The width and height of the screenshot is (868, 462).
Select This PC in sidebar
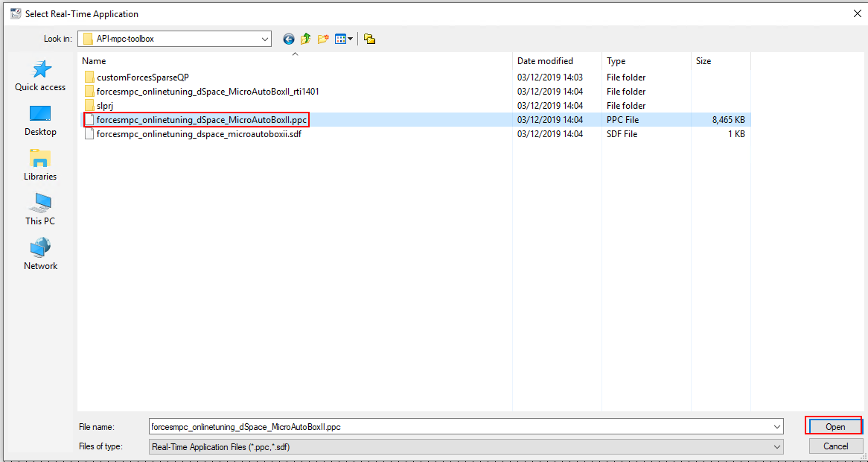pos(40,210)
